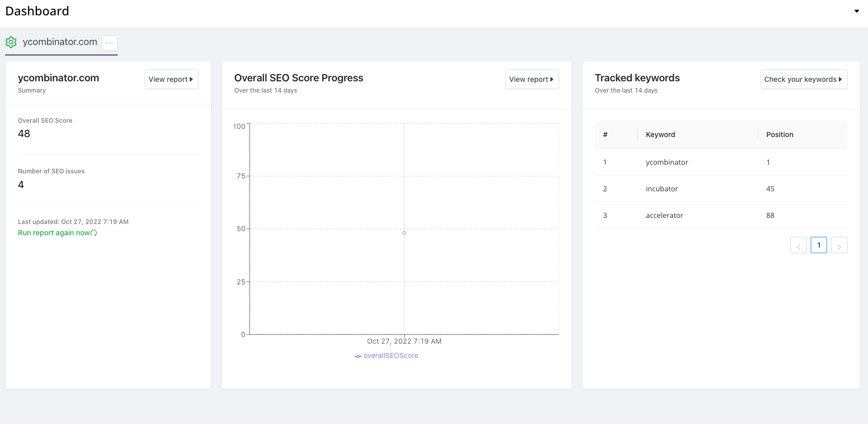Click the refresh spinner icon after Run report

click(94, 233)
